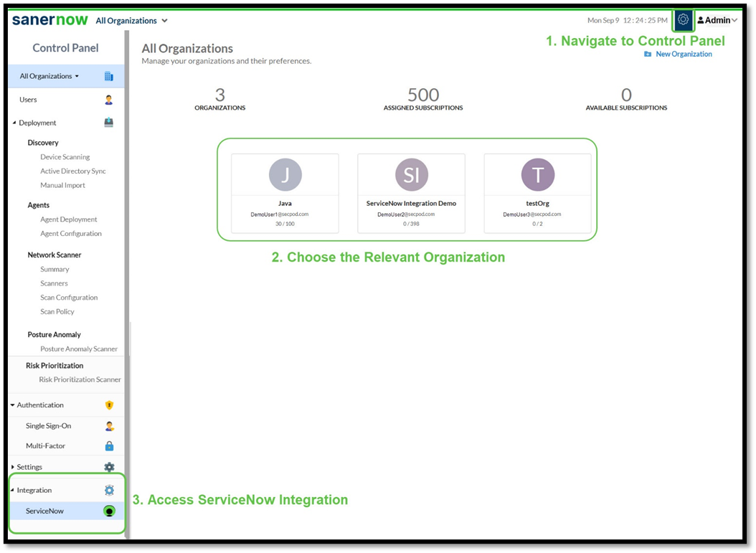The height and width of the screenshot is (553, 756).
Task: Click the Users person icon
Action: [x=109, y=100]
